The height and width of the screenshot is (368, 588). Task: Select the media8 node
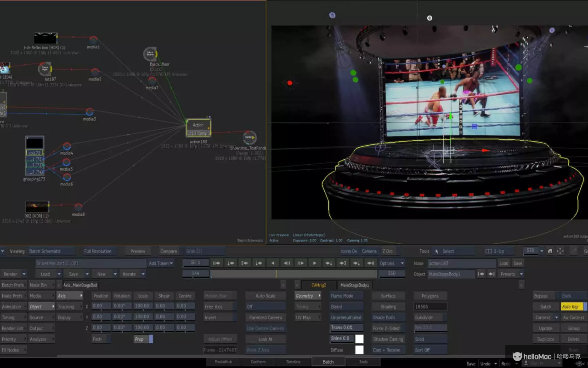[79, 207]
